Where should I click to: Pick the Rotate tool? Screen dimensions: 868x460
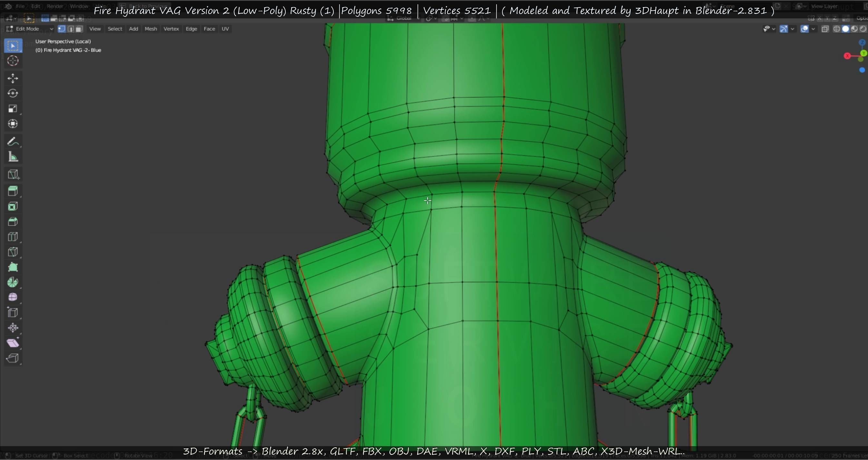(x=13, y=93)
